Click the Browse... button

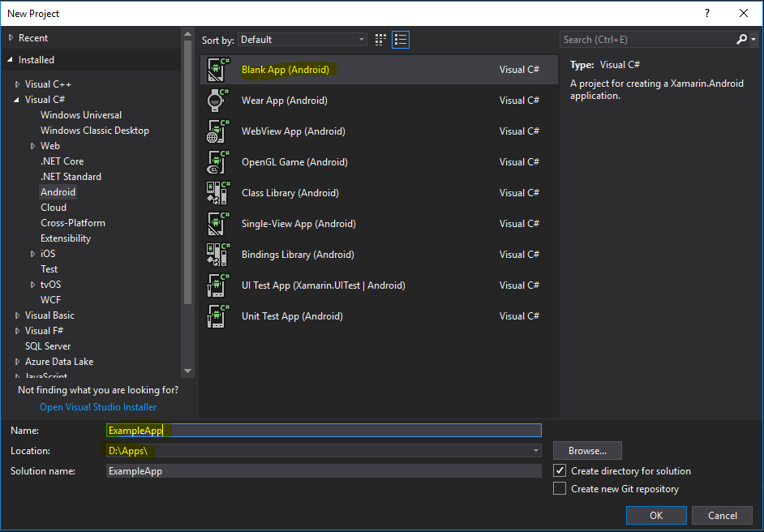587,451
